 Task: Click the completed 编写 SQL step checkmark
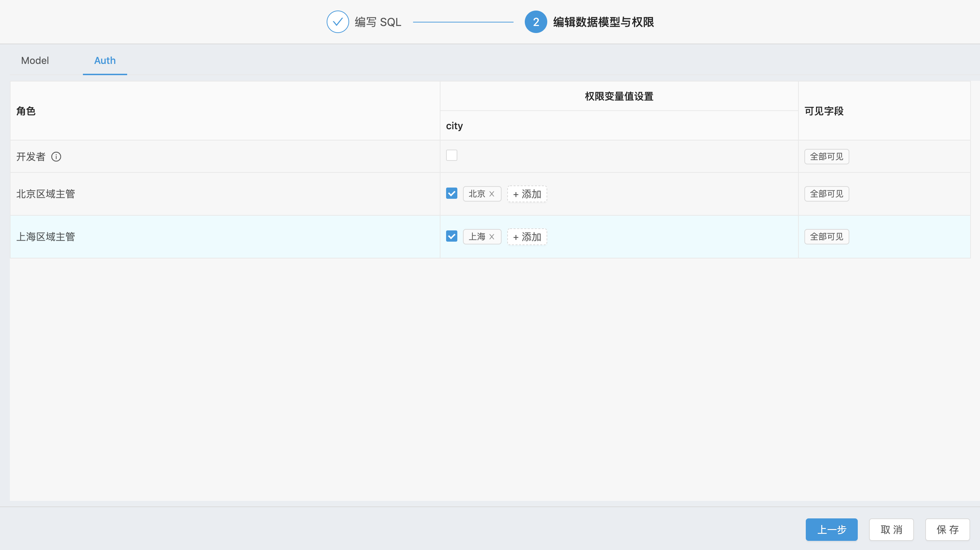pos(338,22)
